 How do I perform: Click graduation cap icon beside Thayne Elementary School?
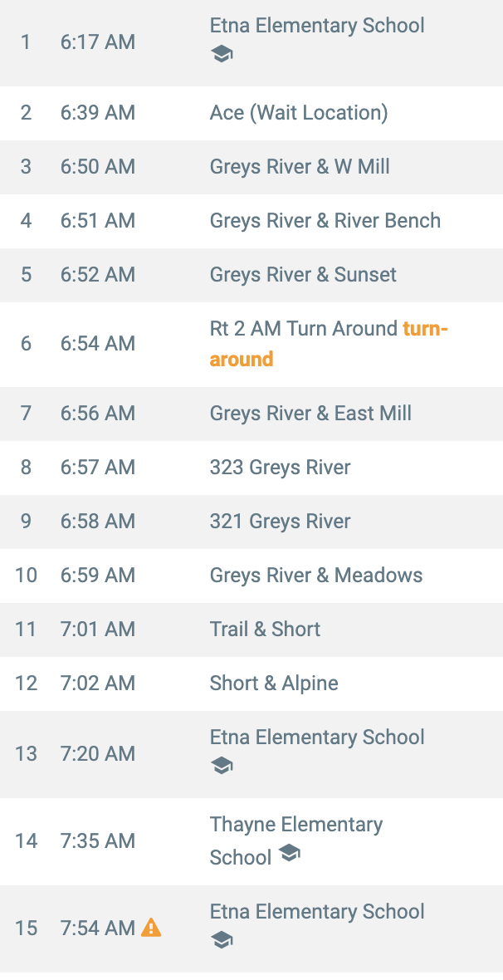[289, 852]
